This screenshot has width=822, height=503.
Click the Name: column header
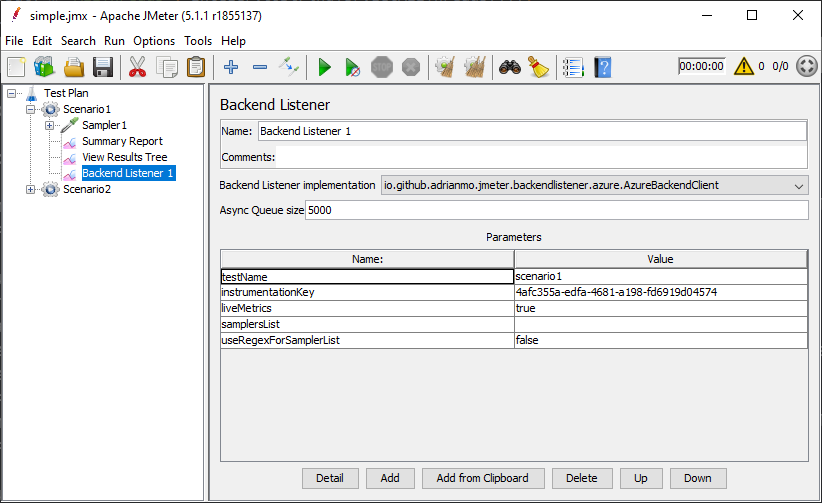coord(367,259)
